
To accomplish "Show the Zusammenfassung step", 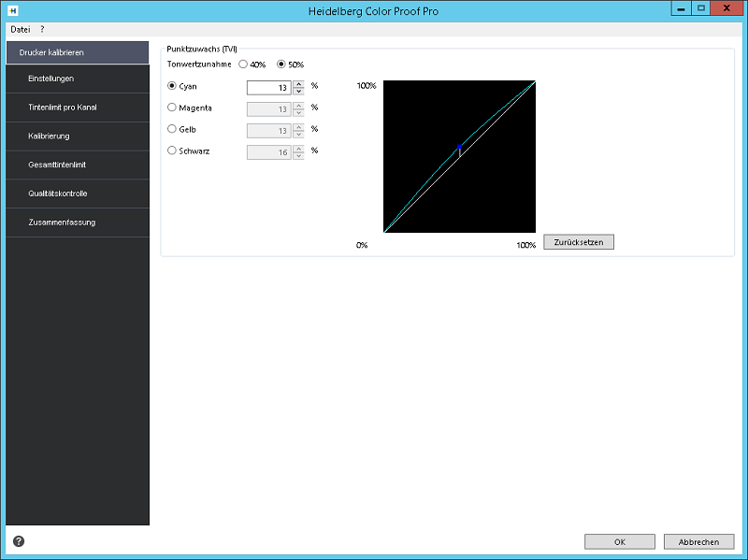I will (x=78, y=223).
